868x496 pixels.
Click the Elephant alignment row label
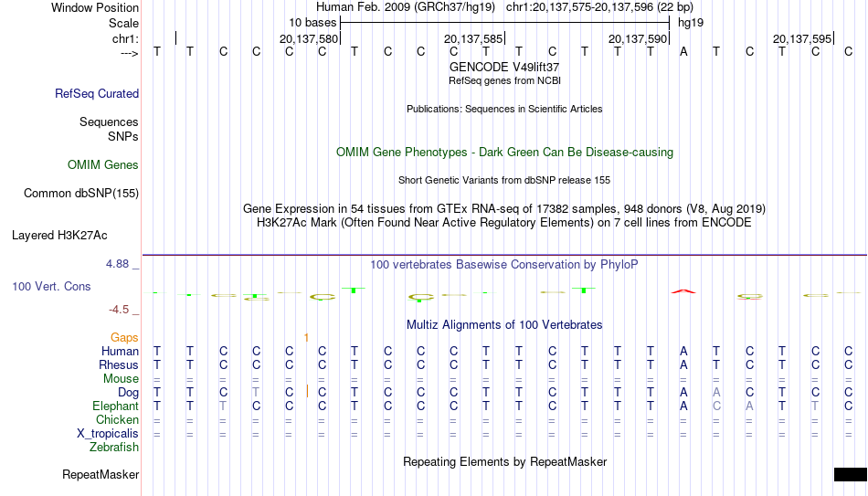coord(115,406)
